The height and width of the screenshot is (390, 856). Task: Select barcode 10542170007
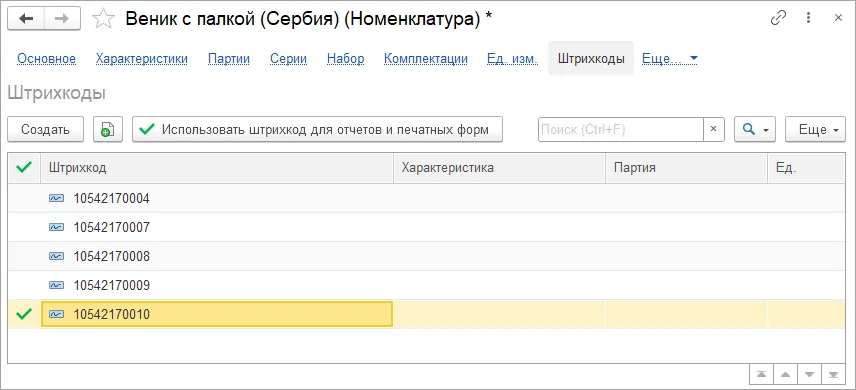(111, 228)
